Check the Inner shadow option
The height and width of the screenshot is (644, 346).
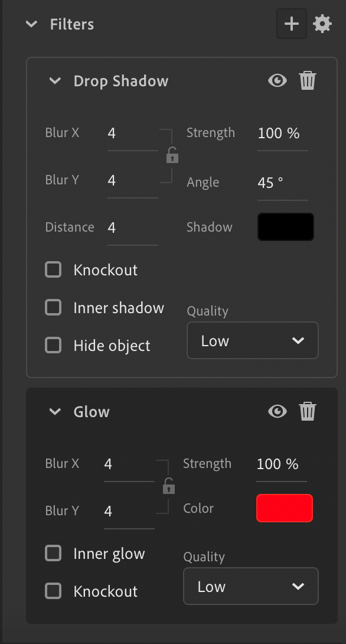tap(53, 307)
